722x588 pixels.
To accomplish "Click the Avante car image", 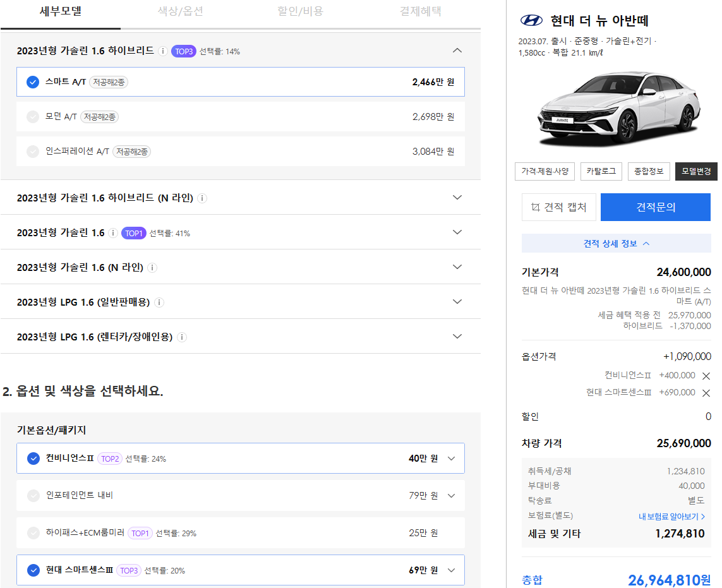I will 619,110.
